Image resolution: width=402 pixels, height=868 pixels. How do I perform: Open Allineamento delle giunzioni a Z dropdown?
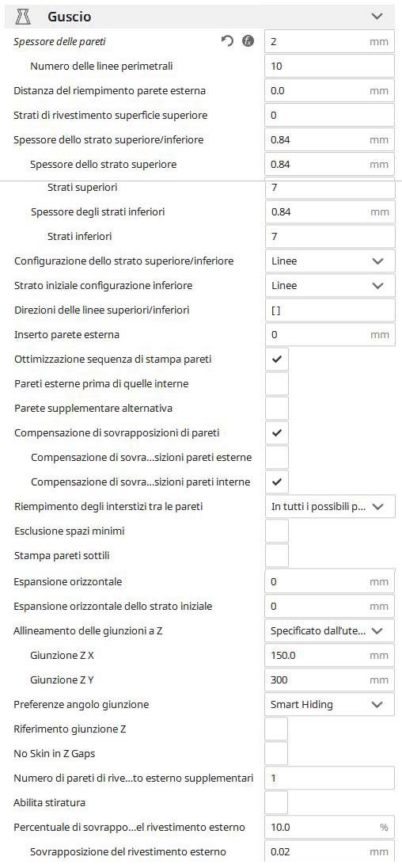pos(330,630)
